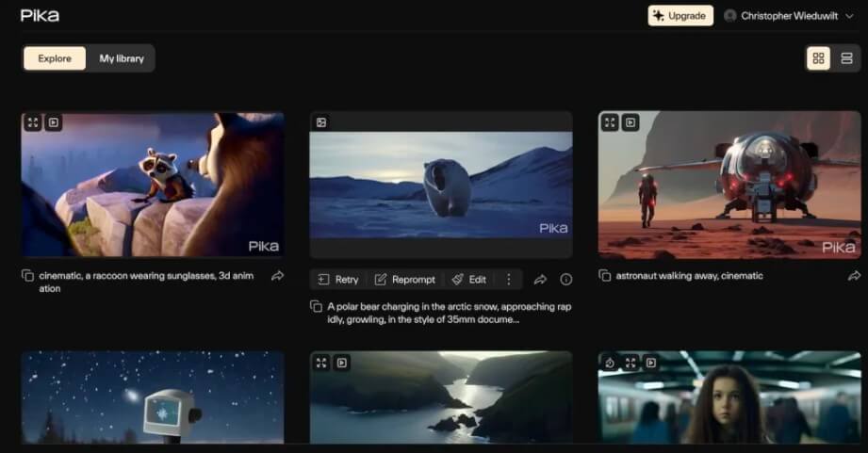The width and height of the screenshot is (868, 453).
Task: Click the image icon on the polar bear card
Action: coord(321,122)
